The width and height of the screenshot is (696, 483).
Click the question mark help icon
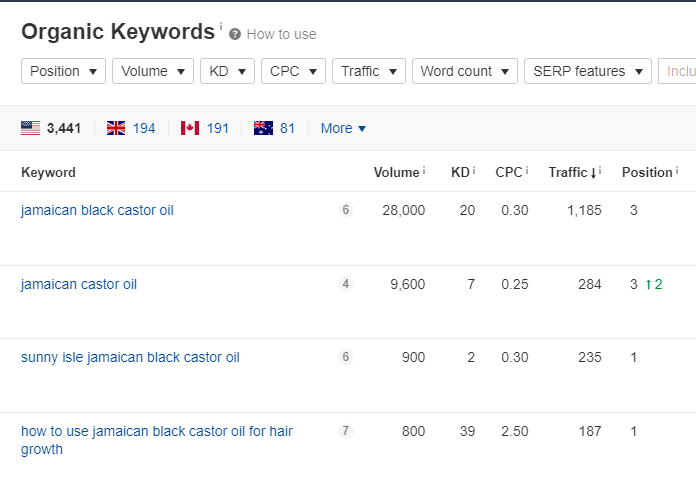pos(235,34)
